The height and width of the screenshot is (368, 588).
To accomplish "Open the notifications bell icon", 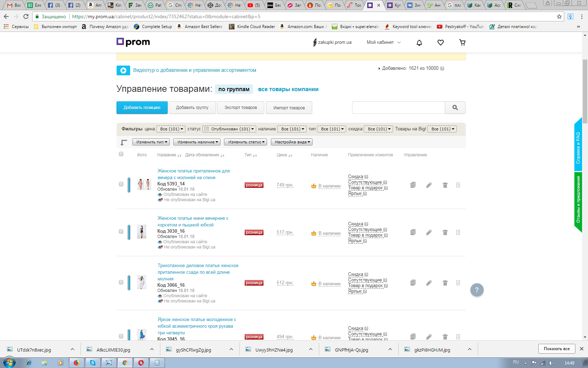I will [419, 42].
